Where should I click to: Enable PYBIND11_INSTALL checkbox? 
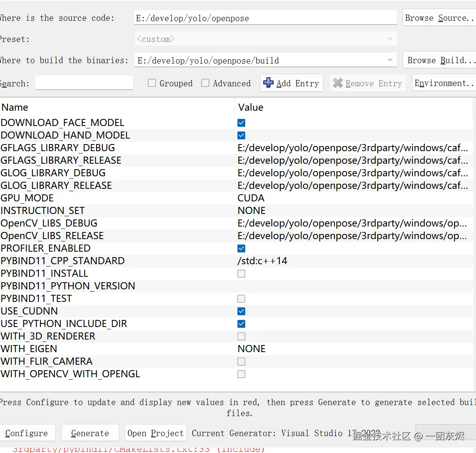click(x=241, y=274)
